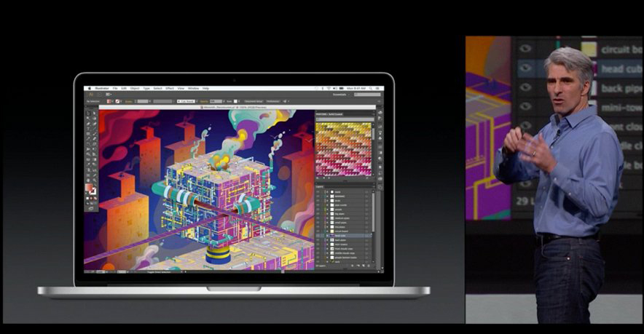Hide the back pipes layer
The width and height of the screenshot is (644, 334).
click(318, 240)
